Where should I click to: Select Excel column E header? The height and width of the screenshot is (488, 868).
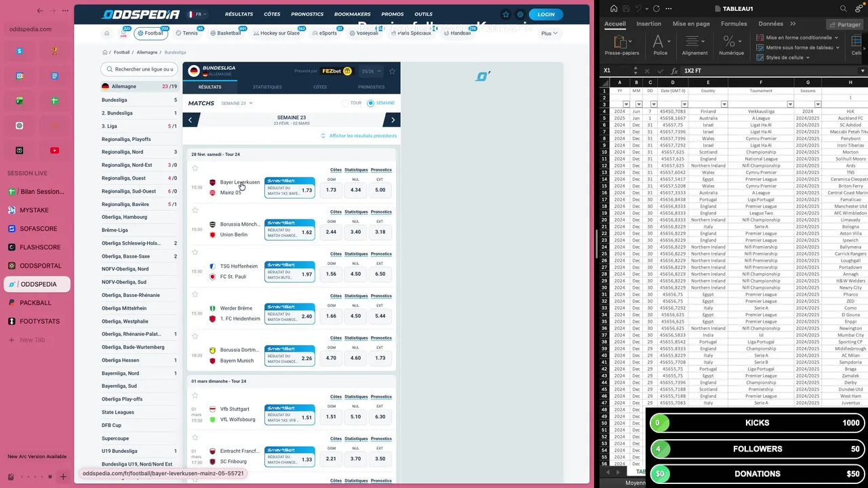tap(708, 83)
